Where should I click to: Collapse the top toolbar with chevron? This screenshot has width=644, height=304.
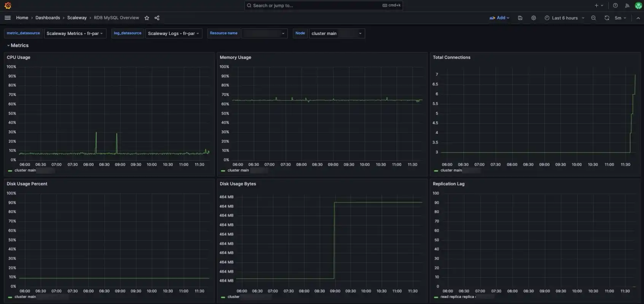(x=638, y=18)
